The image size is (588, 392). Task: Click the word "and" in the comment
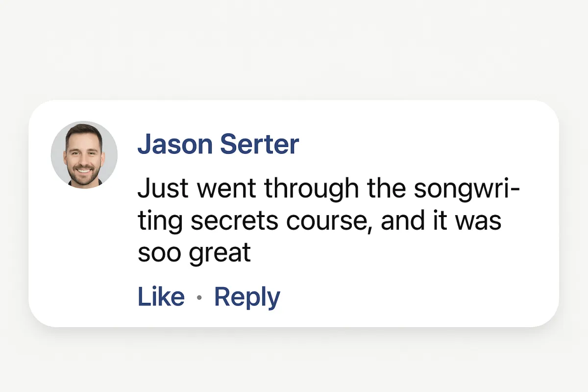(399, 221)
